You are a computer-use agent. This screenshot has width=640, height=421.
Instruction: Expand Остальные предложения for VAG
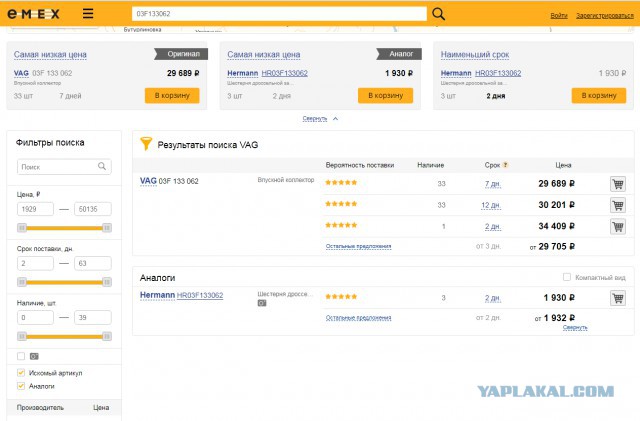[358, 246]
